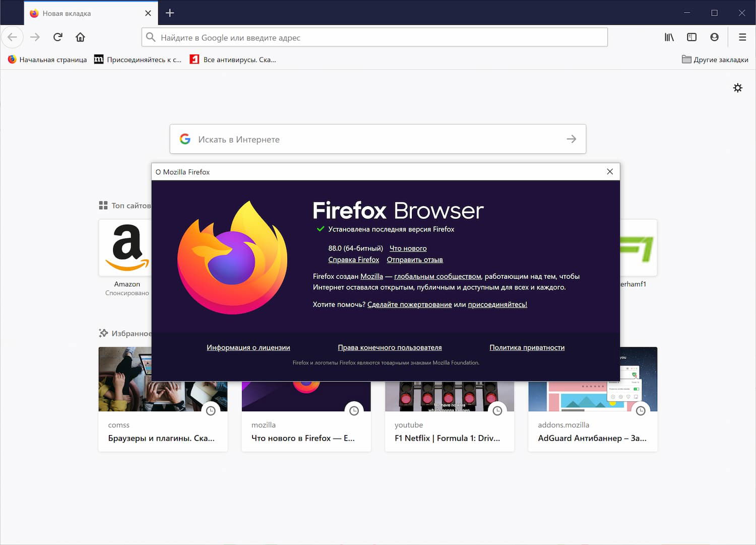
Task: Go forward with the Forward arrow button
Action: pos(35,37)
